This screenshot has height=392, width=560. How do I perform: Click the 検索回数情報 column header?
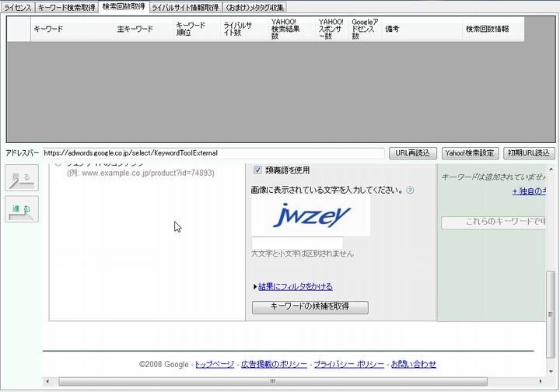(x=493, y=29)
